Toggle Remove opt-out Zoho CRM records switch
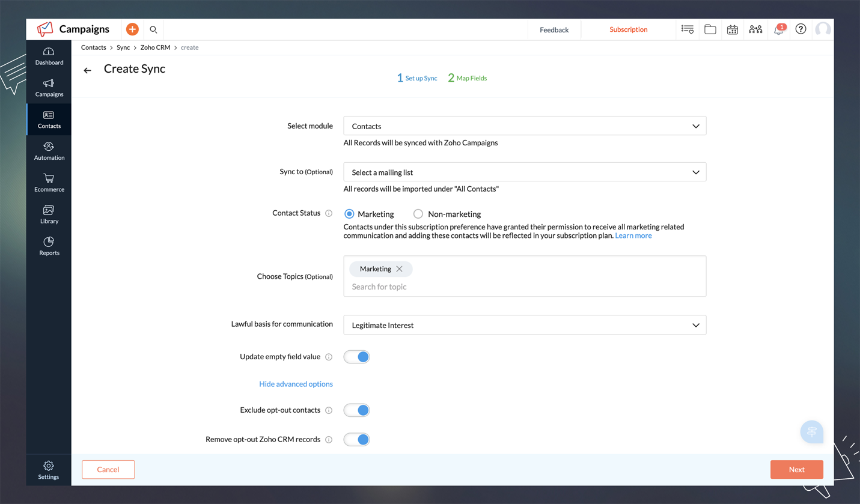This screenshot has height=504, width=860. 356,440
